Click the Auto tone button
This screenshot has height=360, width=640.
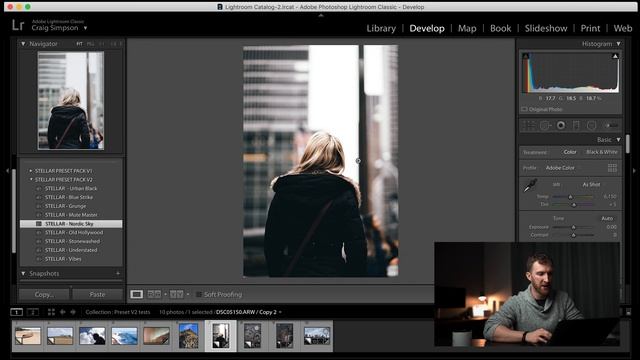click(x=607, y=218)
